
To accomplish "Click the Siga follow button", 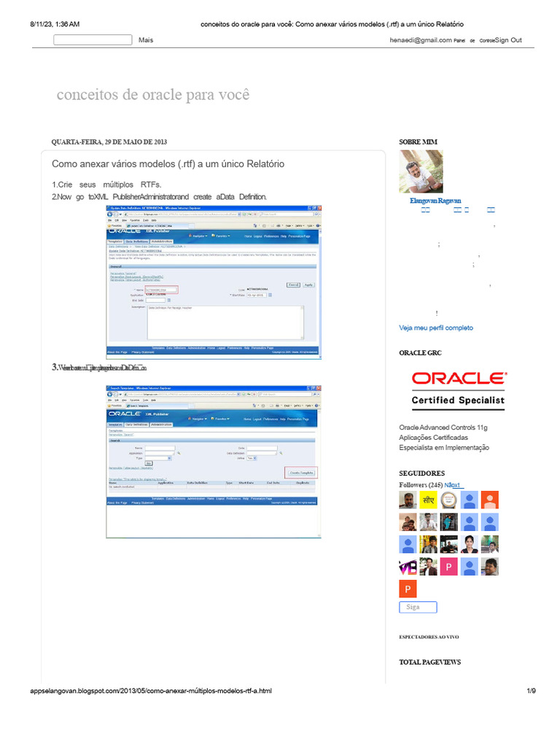I will (x=418, y=607).
